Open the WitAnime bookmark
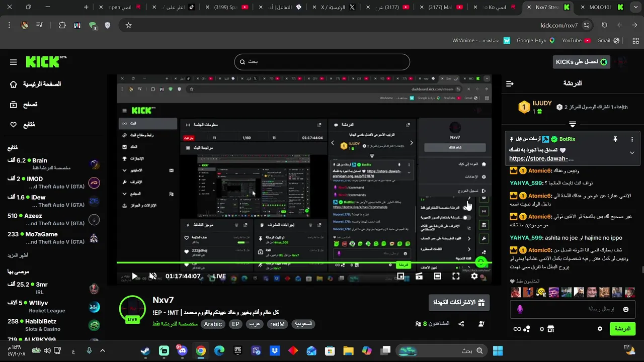The image size is (644, 362). pos(481,40)
